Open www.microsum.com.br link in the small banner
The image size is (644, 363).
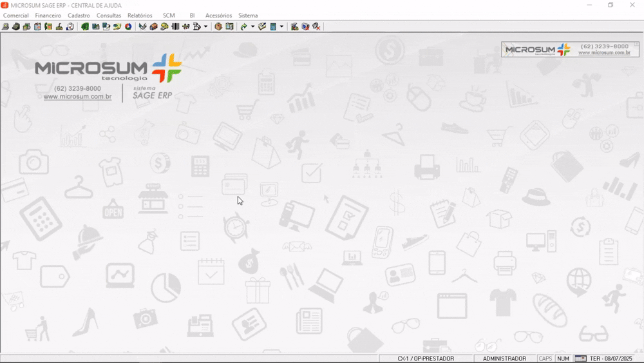point(604,53)
